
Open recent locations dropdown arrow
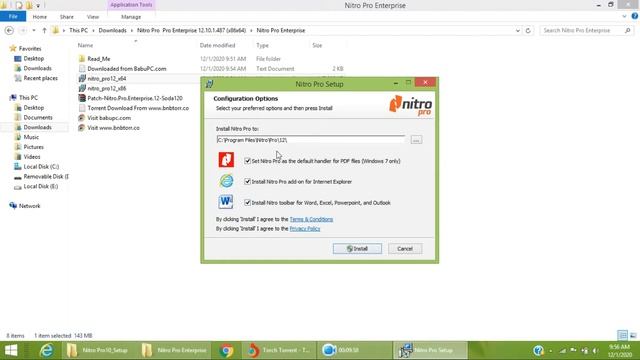pos(34,31)
